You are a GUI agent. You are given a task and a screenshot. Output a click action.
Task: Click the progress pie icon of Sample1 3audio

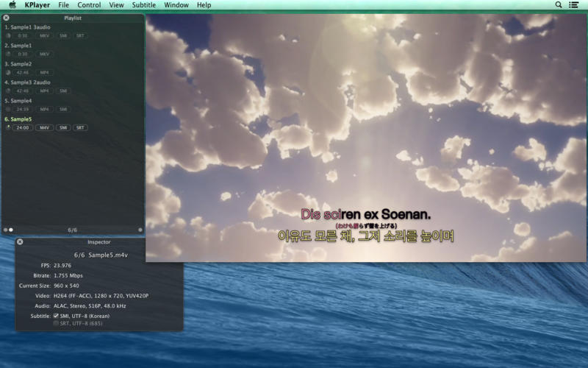[x=8, y=35]
